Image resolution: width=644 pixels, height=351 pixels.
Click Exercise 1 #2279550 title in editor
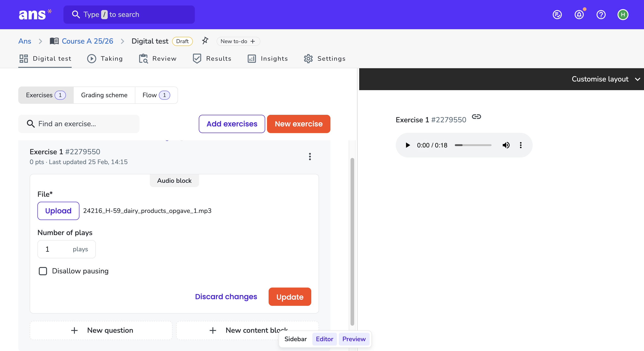(65, 152)
